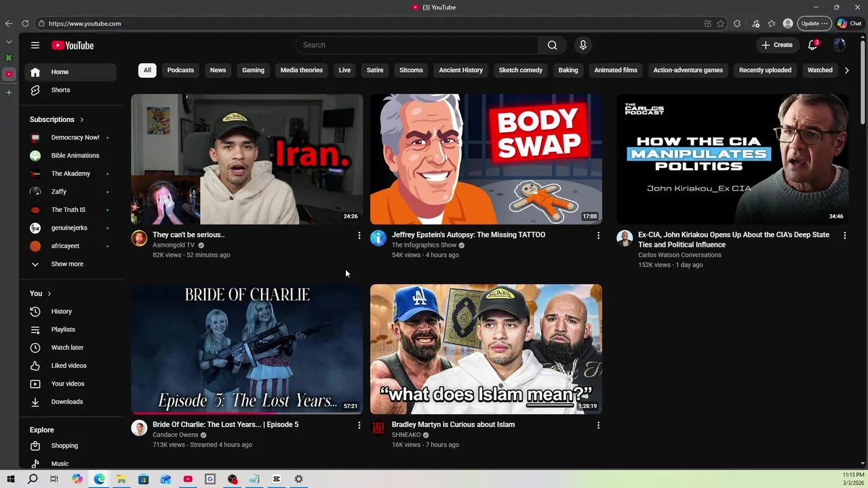
Task: Open the Microsoft Store taskbar icon
Action: 143,479
